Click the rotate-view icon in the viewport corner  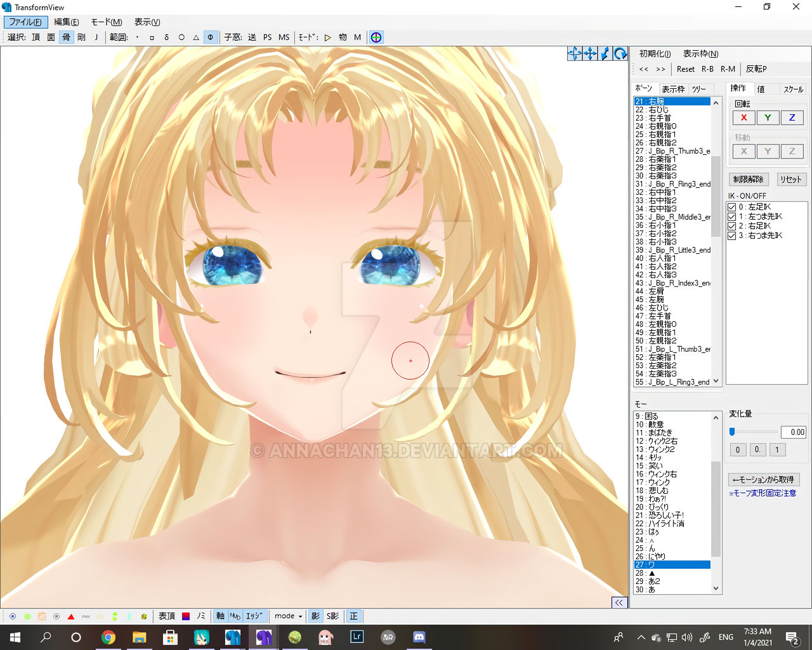click(x=574, y=53)
